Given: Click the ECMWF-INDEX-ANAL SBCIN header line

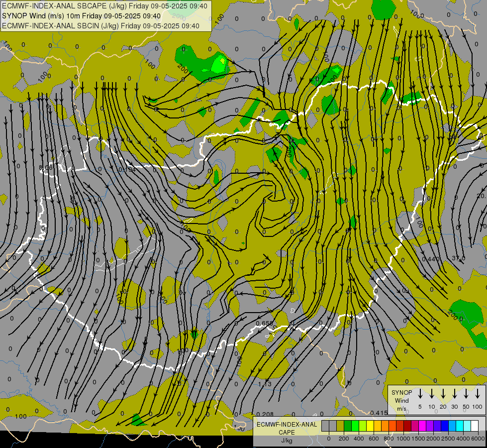Looking at the screenshot, I should tap(100, 26).
